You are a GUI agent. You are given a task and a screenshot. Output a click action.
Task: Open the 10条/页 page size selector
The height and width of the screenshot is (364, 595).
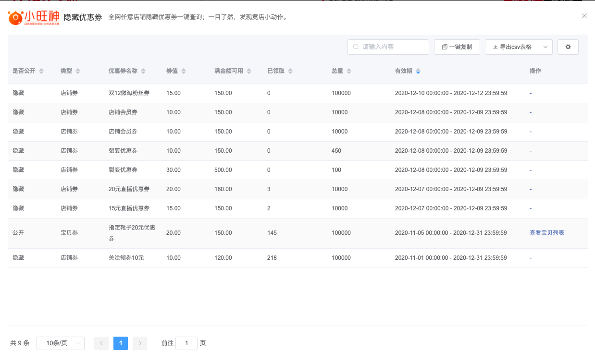coord(61,343)
